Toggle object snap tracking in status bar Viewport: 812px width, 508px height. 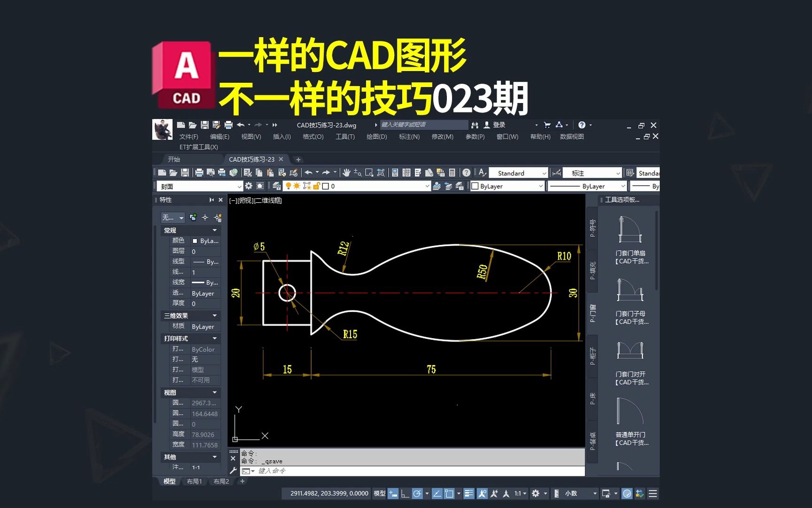(x=437, y=493)
